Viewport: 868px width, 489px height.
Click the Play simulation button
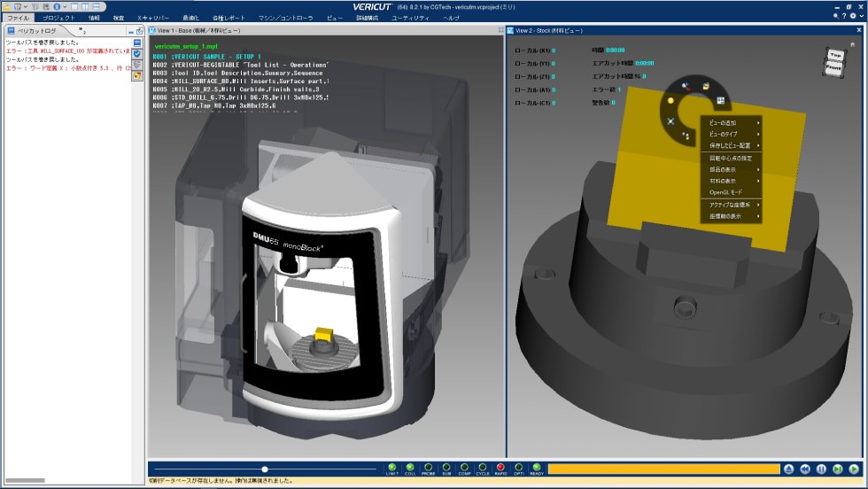tap(853, 469)
